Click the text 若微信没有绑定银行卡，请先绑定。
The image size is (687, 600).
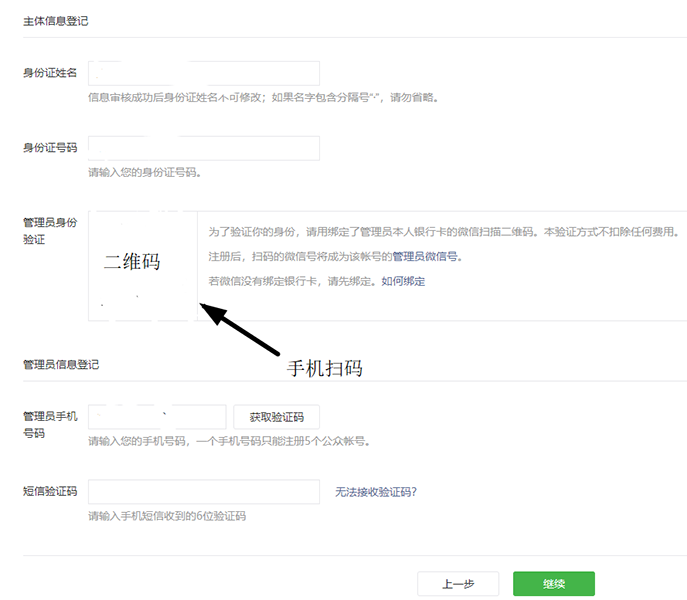(292, 281)
